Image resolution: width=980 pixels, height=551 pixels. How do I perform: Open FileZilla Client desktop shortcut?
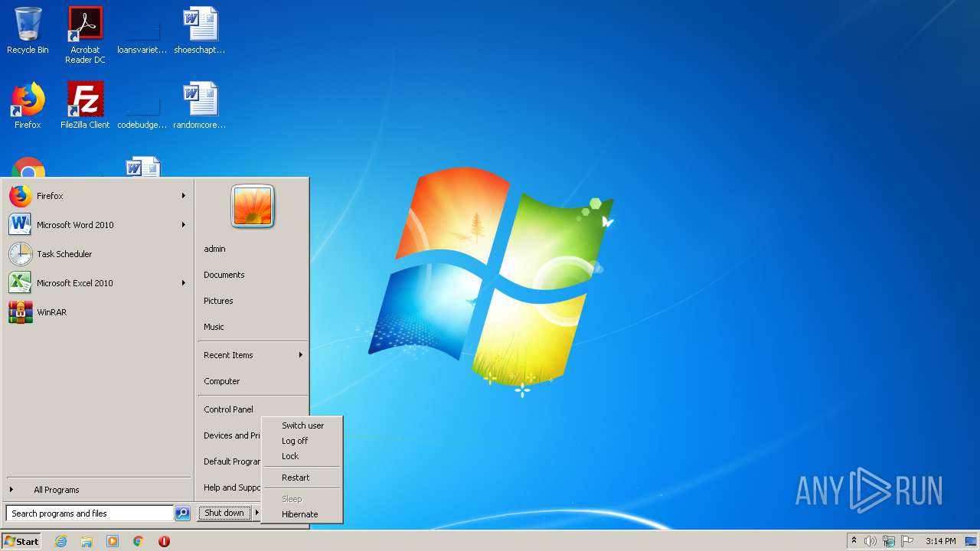click(x=85, y=106)
